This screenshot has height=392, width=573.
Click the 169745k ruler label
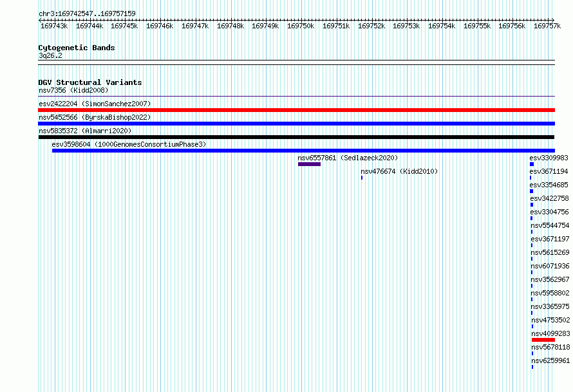click(124, 26)
